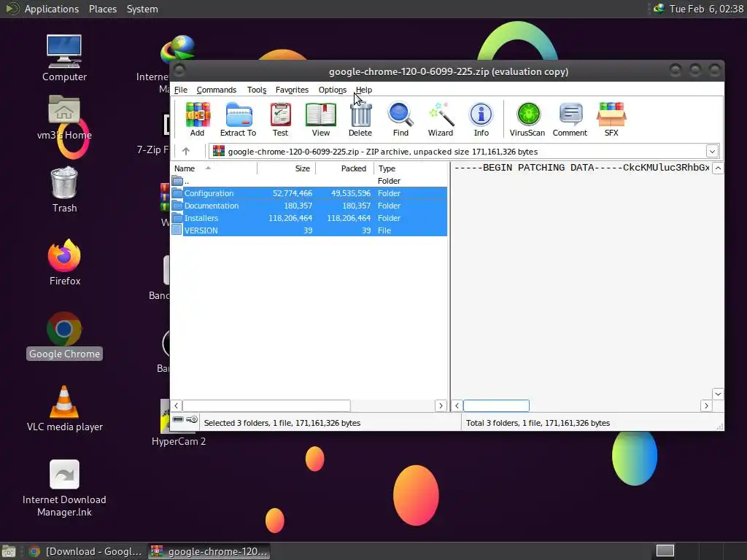Open the Applications panel menu
This screenshot has height=560, width=747.
[52, 9]
